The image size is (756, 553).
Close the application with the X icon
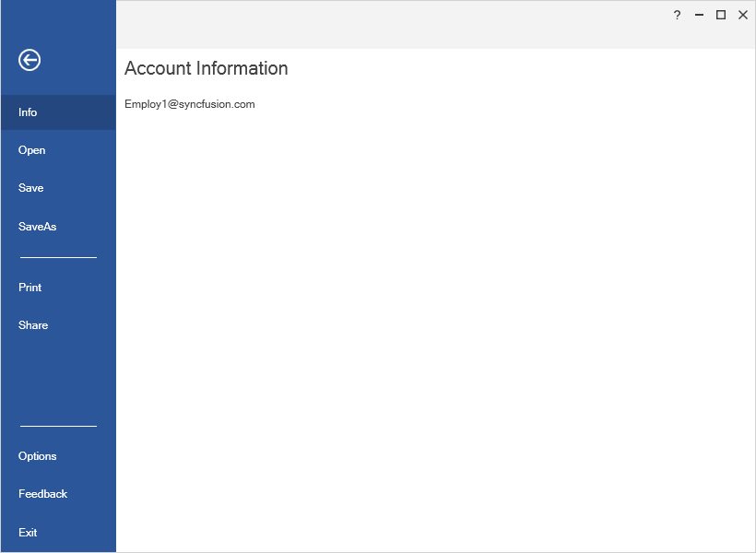tap(743, 16)
